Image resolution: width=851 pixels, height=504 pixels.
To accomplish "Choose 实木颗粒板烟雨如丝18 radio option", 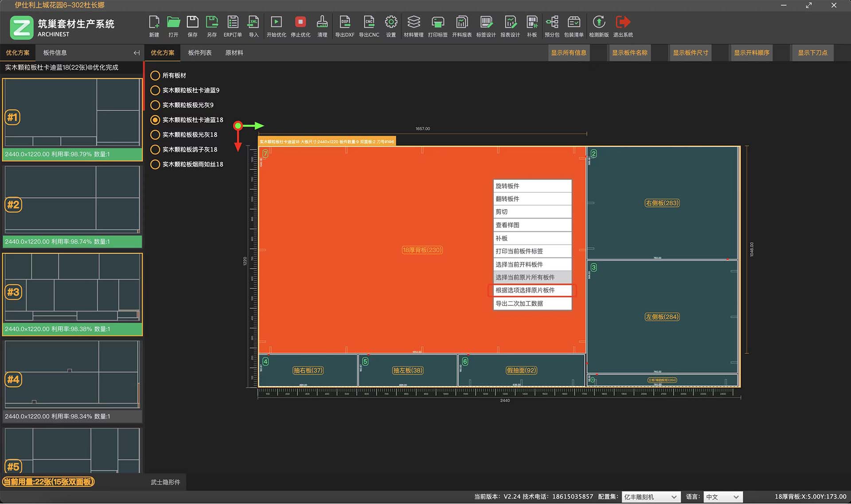I will point(155,164).
